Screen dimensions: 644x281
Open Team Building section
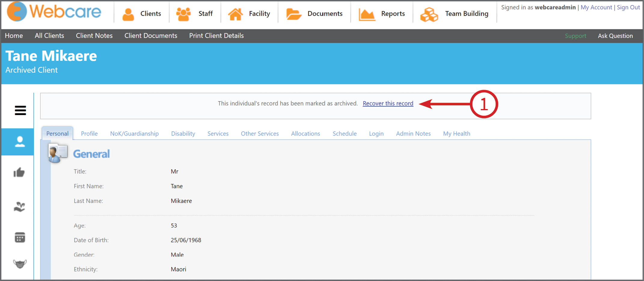[x=454, y=14]
